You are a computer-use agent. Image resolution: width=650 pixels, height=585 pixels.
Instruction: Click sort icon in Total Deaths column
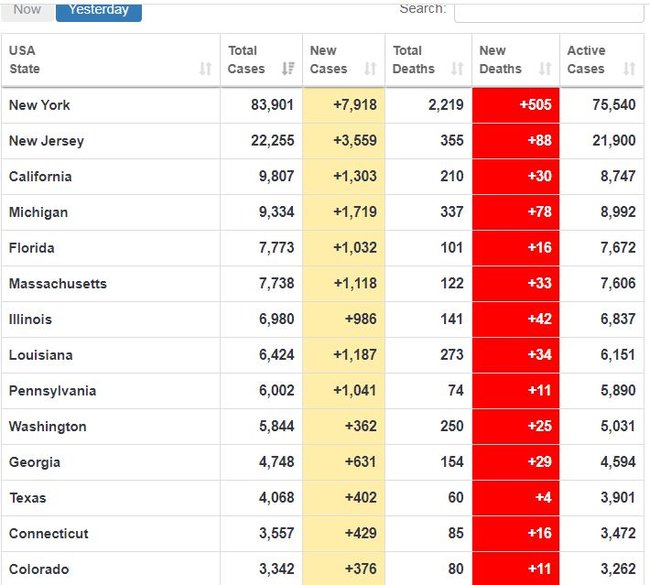457,69
